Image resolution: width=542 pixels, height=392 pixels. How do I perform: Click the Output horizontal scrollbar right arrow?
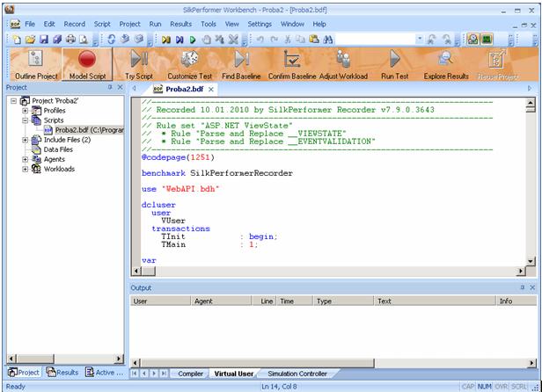[x=532, y=363]
